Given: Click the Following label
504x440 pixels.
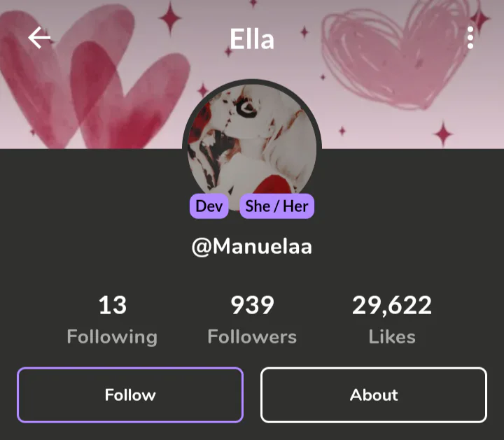Looking at the screenshot, I should coord(112,337).
